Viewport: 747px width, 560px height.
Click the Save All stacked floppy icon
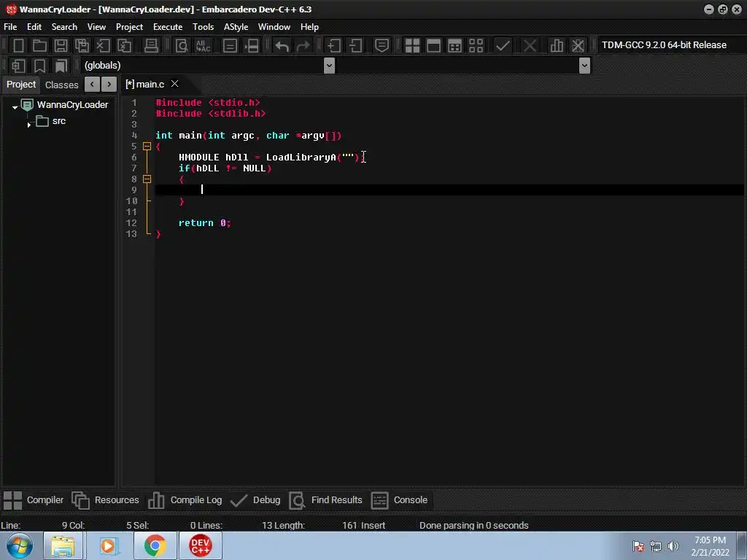click(82, 46)
